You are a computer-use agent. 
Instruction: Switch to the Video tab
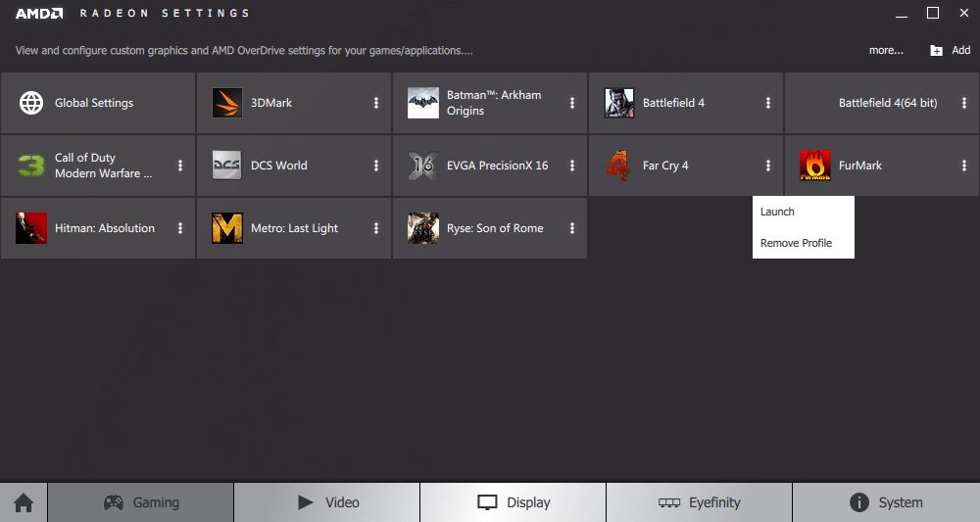(327, 502)
